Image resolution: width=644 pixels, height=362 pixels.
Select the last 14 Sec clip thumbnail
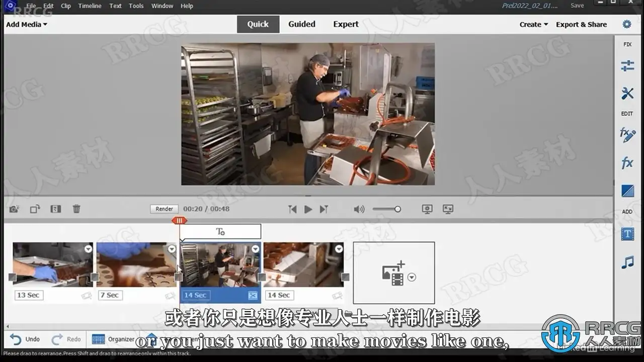coord(303,265)
